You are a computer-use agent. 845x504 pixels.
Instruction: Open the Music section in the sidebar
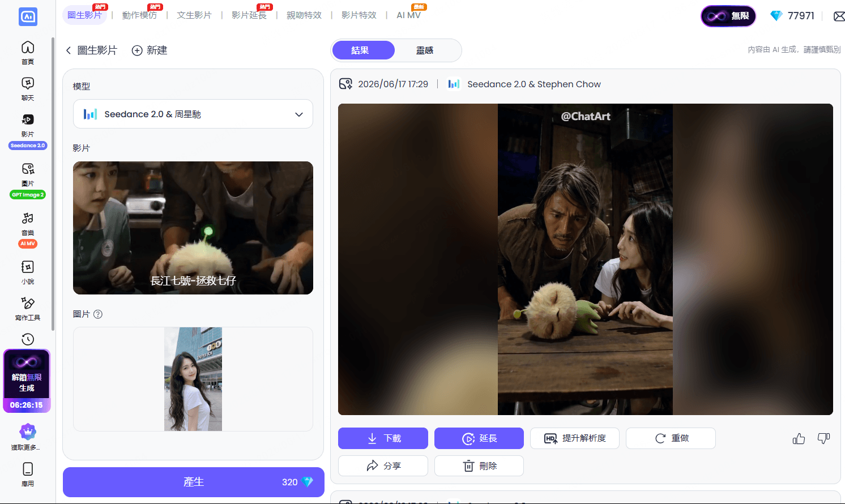[28, 224]
